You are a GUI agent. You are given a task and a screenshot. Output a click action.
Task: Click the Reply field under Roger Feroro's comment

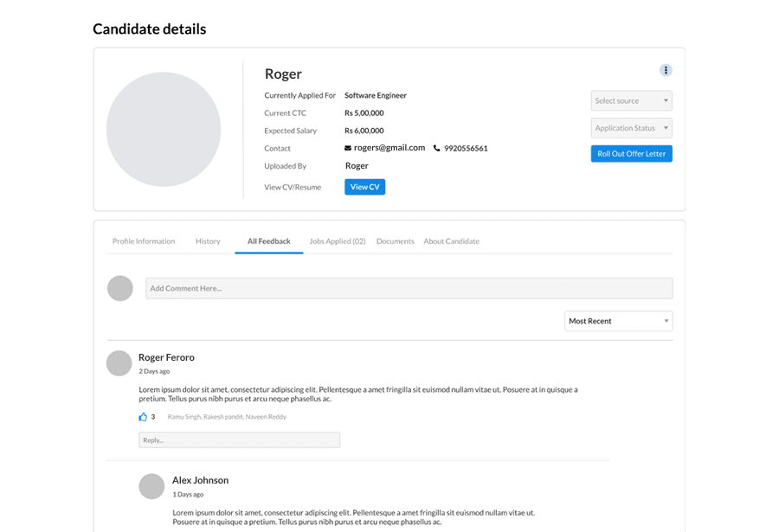point(240,440)
